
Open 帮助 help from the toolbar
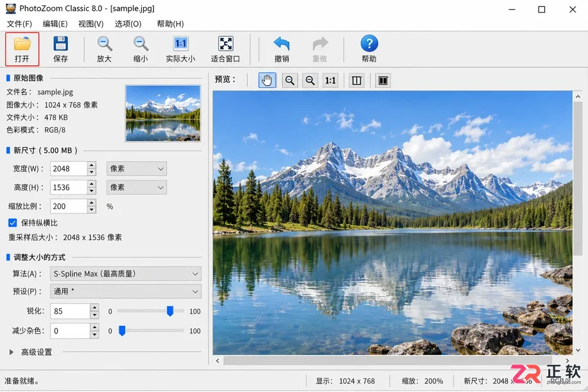369,49
